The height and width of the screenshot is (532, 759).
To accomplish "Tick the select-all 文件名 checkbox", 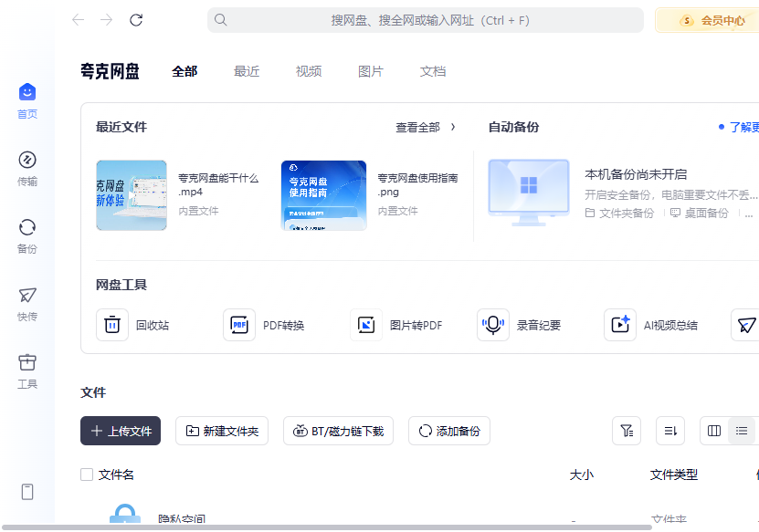I will (x=87, y=475).
